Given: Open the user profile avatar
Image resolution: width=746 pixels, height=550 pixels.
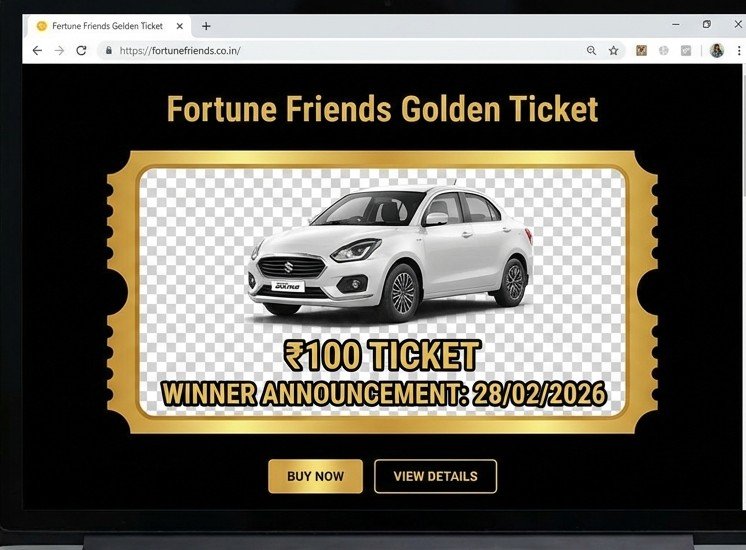Looking at the screenshot, I should point(717,50).
